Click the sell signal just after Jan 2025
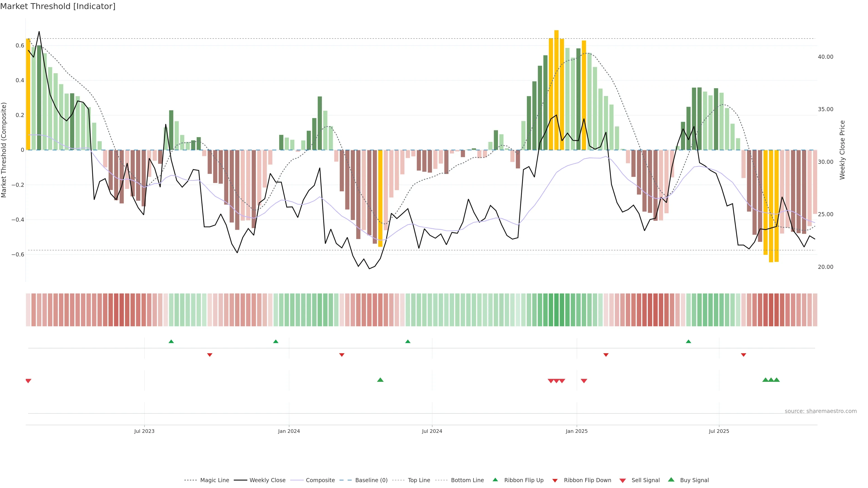The image size is (868, 488). pyautogui.click(x=584, y=381)
